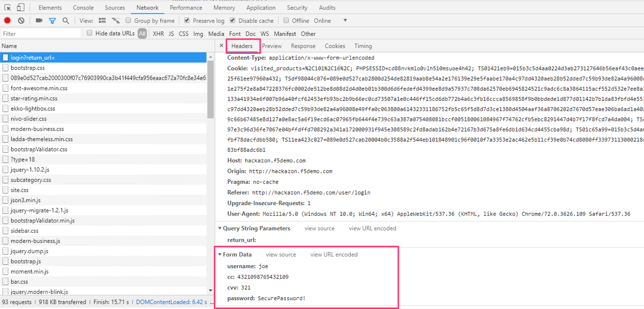
Task: Tick Hide data URLs checkbox
Action: tap(90, 33)
